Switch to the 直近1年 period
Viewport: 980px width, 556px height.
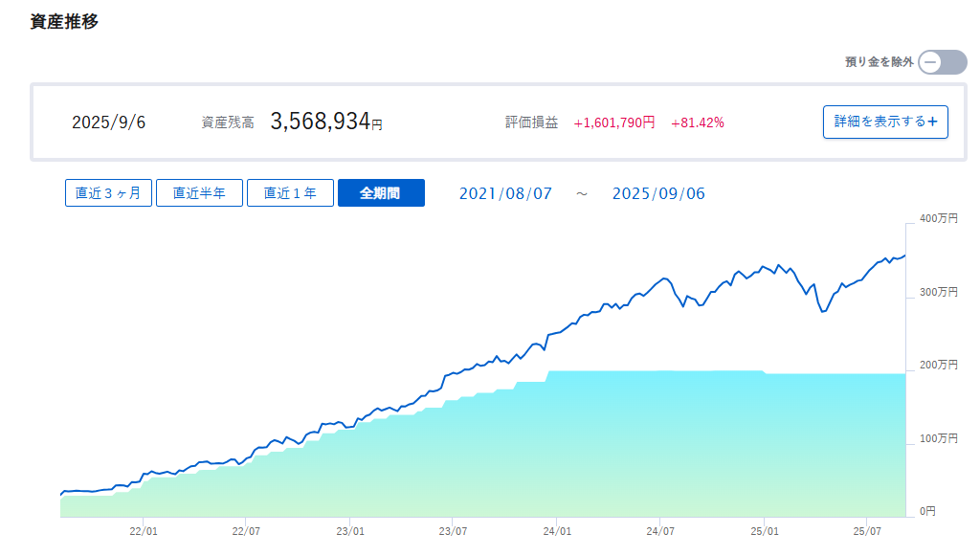point(290,193)
